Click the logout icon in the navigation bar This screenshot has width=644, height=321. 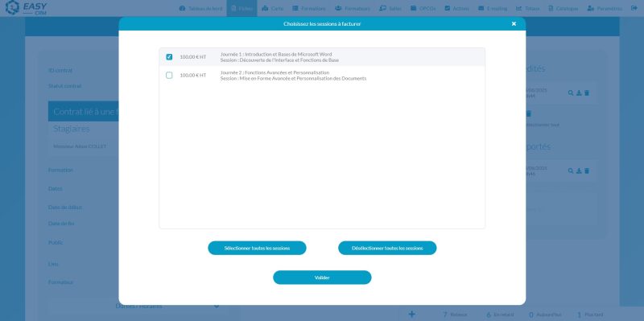tap(634, 8)
